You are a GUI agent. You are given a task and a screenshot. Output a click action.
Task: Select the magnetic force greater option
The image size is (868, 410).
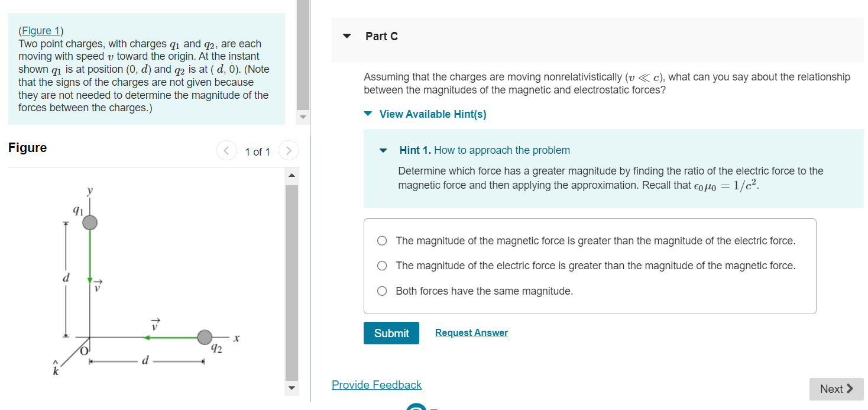coord(381,240)
